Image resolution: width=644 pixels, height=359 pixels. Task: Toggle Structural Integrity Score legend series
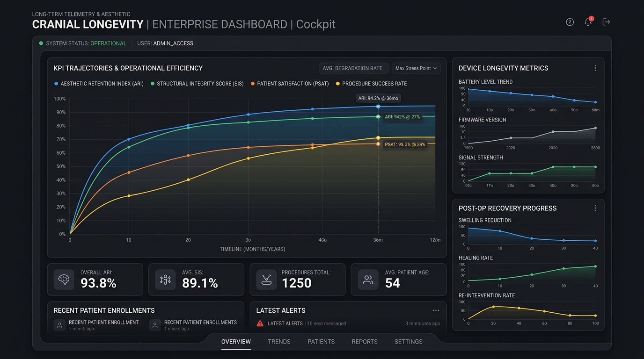(x=197, y=84)
